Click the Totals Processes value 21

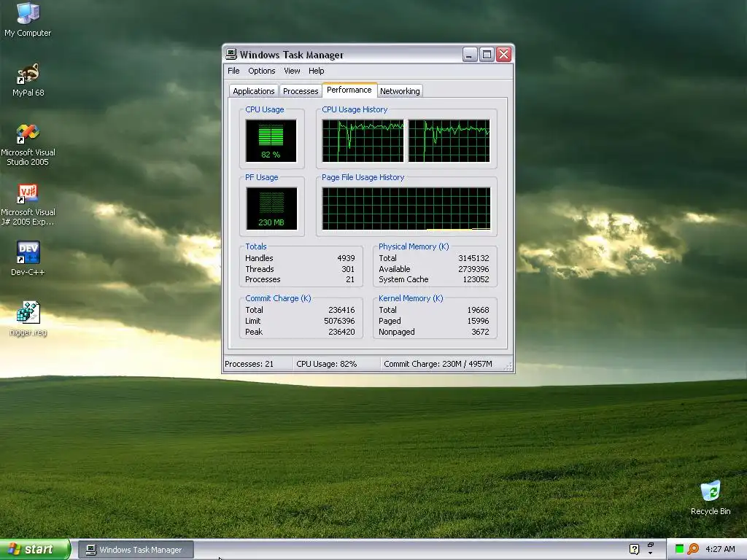(350, 279)
